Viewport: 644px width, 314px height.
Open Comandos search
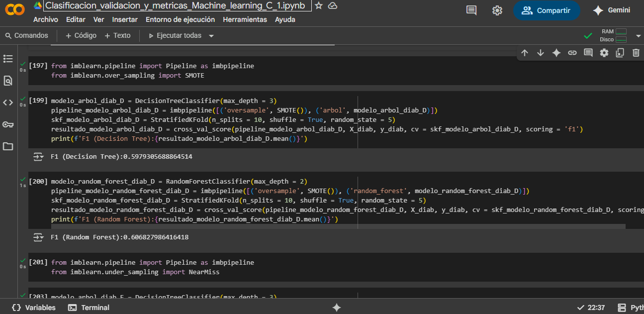pos(27,35)
